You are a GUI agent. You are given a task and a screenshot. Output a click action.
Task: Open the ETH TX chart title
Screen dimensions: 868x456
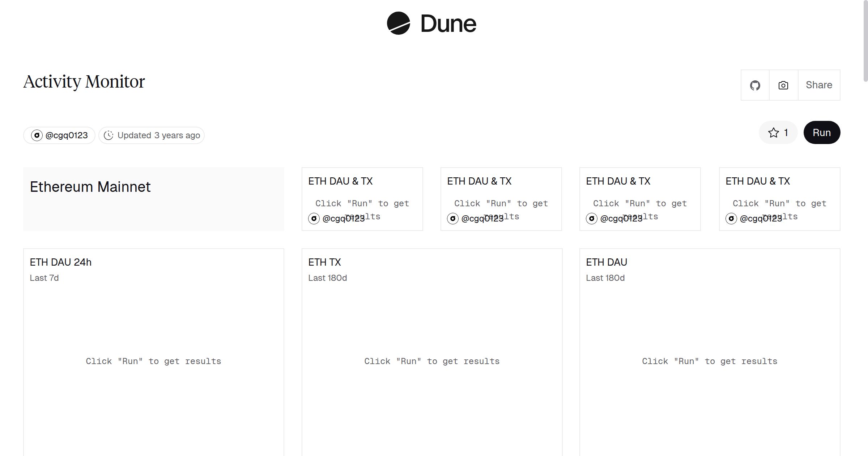pyautogui.click(x=324, y=262)
